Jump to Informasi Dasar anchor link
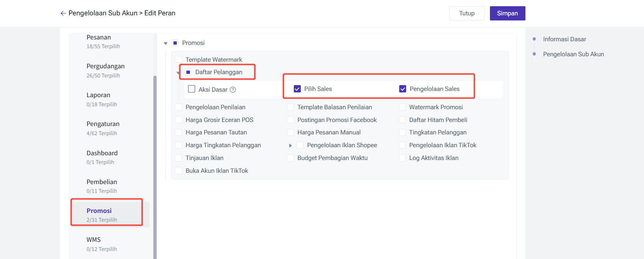644x259 pixels. coord(564,39)
